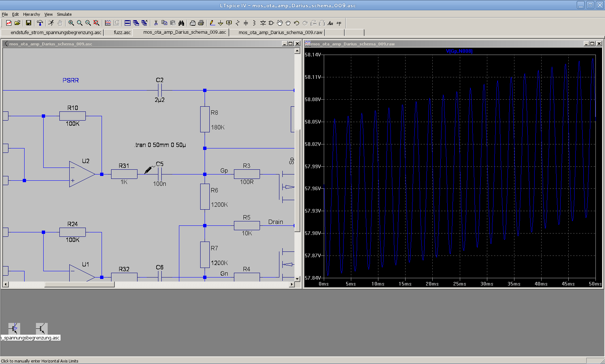Tile windows with the Tile Horizontally icon
605x364 pixels.
(x=128, y=23)
